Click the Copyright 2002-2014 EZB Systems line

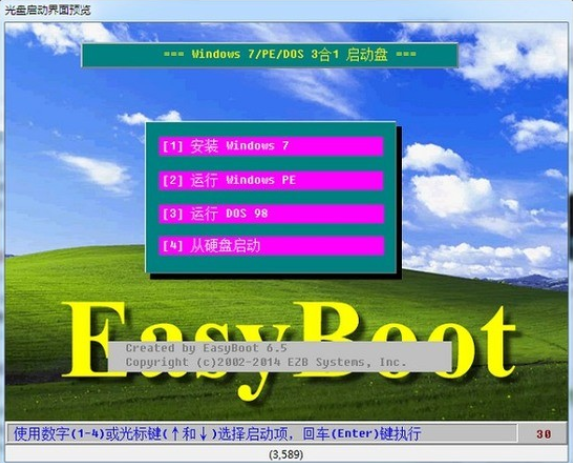(x=266, y=363)
